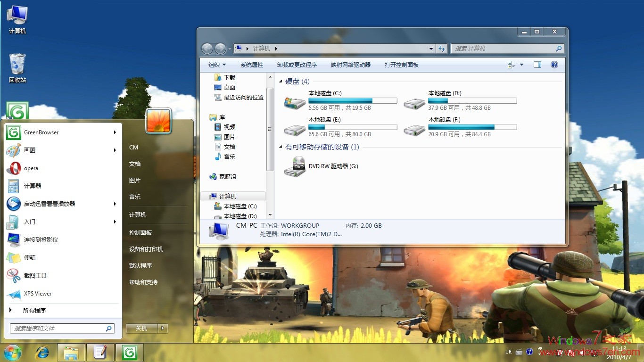The height and width of the screenshot is (362, 644).
Task: Expand 画图 jump list arrow
Action: (x=115, y=150)
